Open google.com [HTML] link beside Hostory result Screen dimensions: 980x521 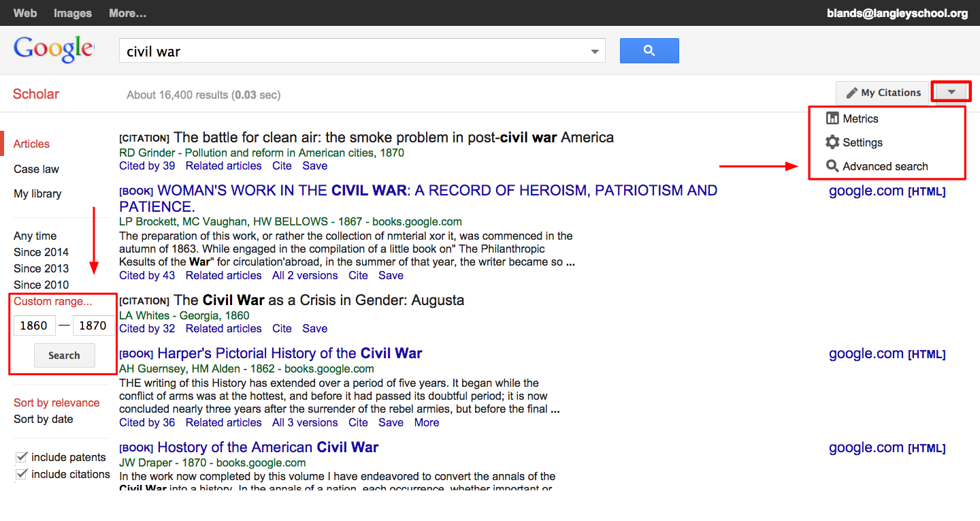click(x=887, y=447)
